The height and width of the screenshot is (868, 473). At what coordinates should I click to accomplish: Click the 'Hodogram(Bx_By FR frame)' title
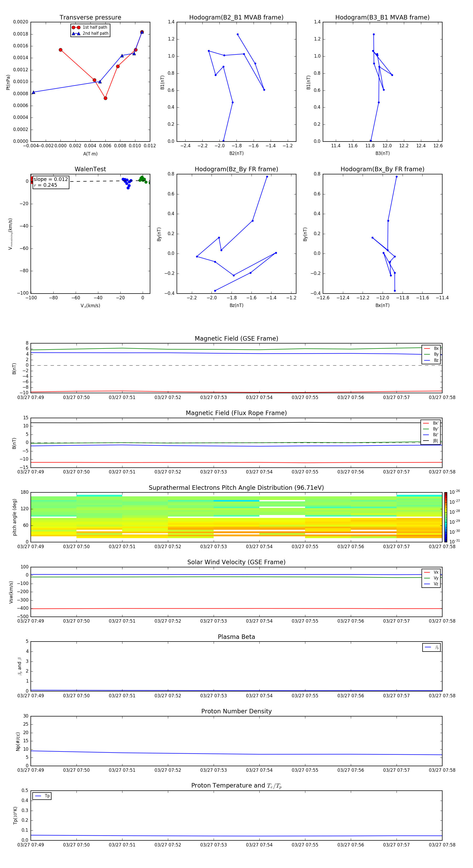(x=382, y=169)
